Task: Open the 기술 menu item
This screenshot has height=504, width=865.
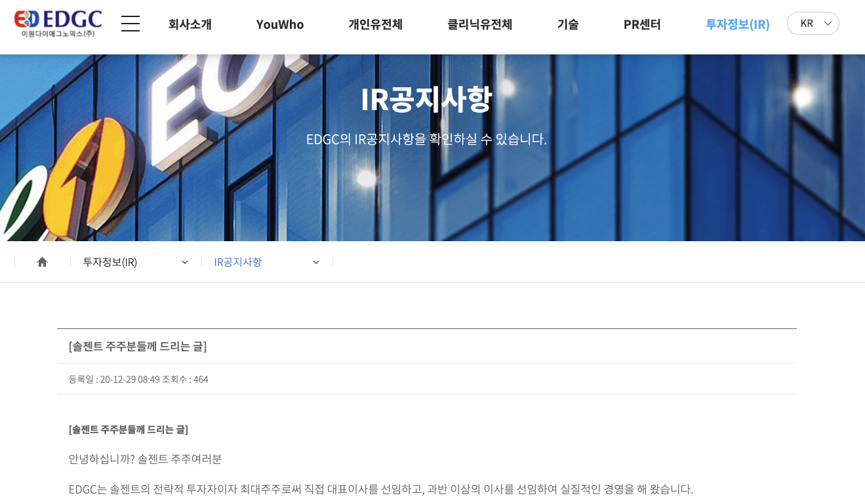Action: click(568, 24)
